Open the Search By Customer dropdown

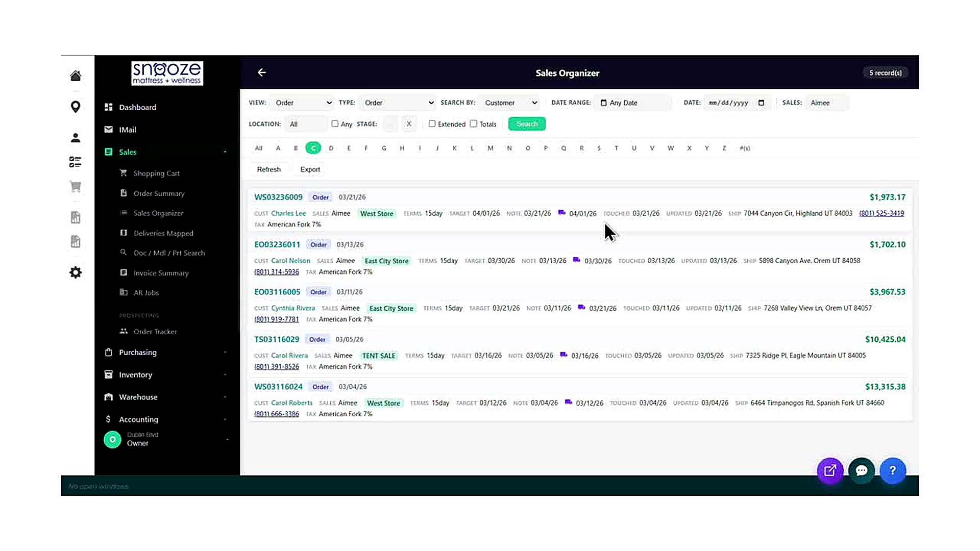coord(509,103)
